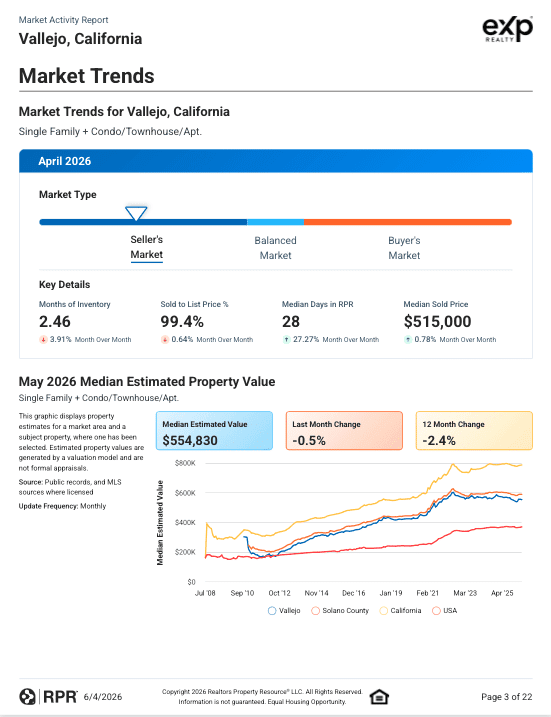The image size is (551, 717).
Task: Select the Balanced Market label
Action: [275, 248]
